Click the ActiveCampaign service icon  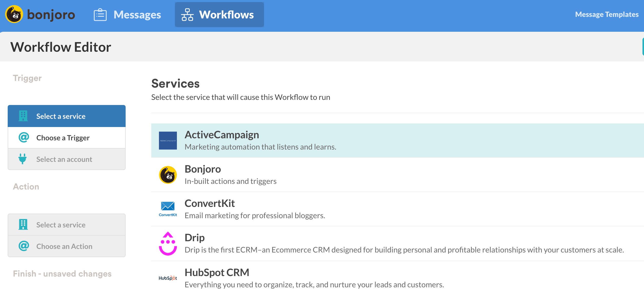[168, 140]
